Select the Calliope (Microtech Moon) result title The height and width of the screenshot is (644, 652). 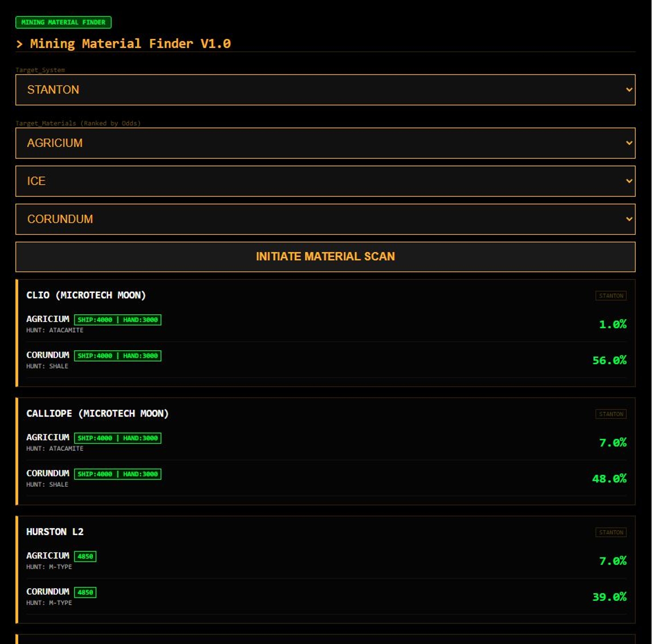tap(97, 414)
